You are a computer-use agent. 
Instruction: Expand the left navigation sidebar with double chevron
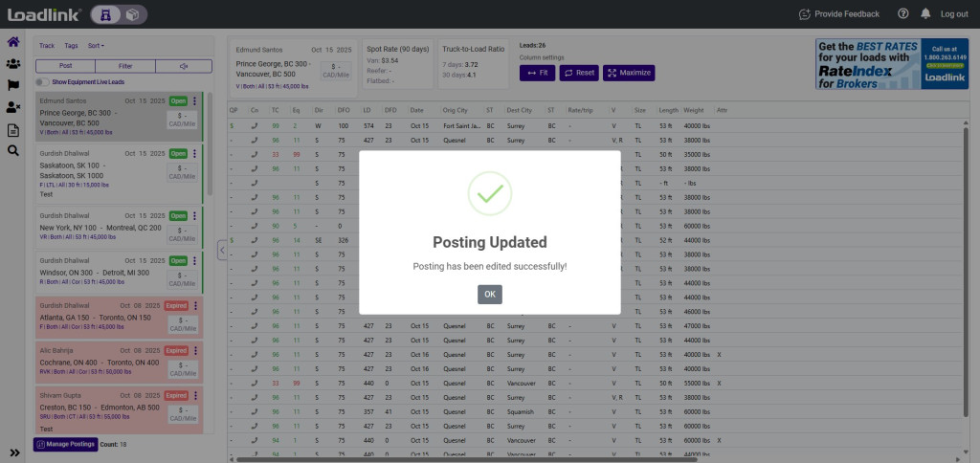[14, 452]
